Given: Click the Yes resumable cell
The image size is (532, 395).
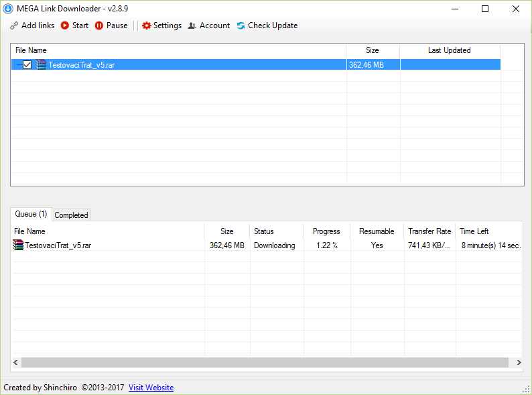Looking at the screenshot, I should click(377, 245).
